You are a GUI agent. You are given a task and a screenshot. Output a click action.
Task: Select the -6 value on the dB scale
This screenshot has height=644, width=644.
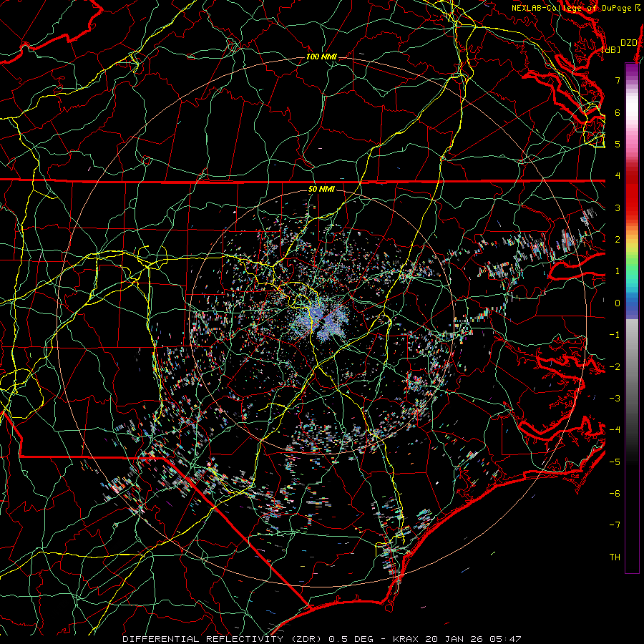pyautogui.click(x=615, y=494)
